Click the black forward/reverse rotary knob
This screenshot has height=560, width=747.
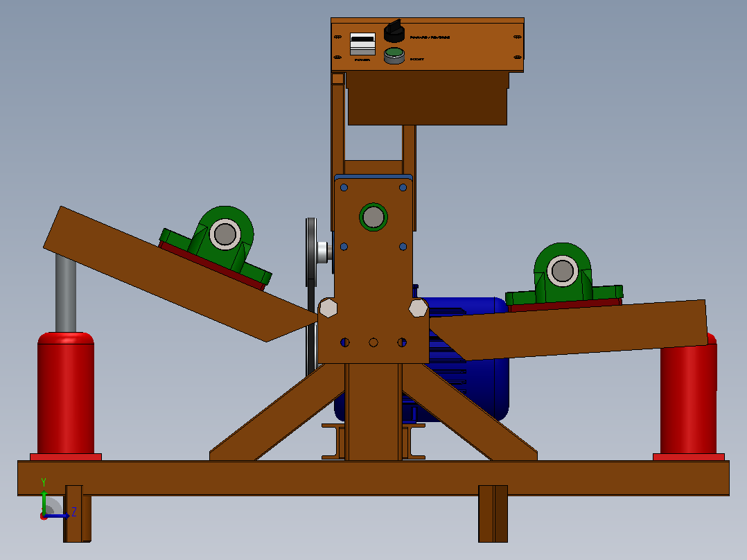click(x=394, y=31)
